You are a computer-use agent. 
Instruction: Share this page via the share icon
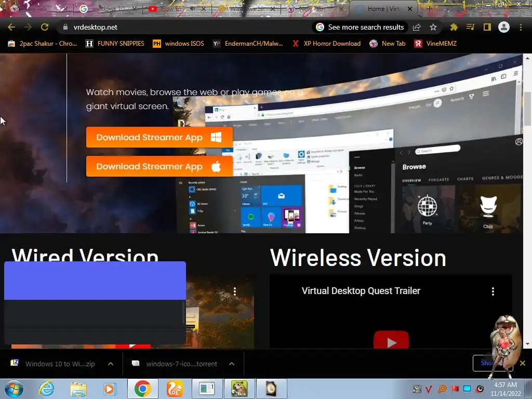[x=417, y=27]
